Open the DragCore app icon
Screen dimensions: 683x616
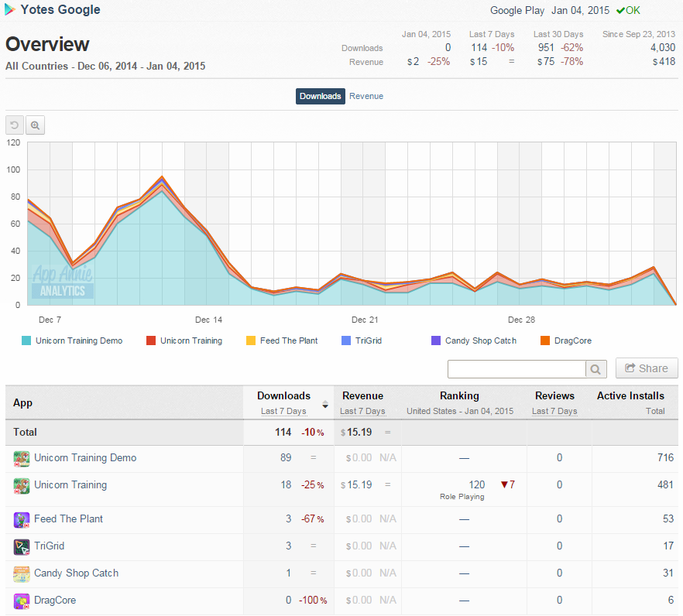click(22, 601)
